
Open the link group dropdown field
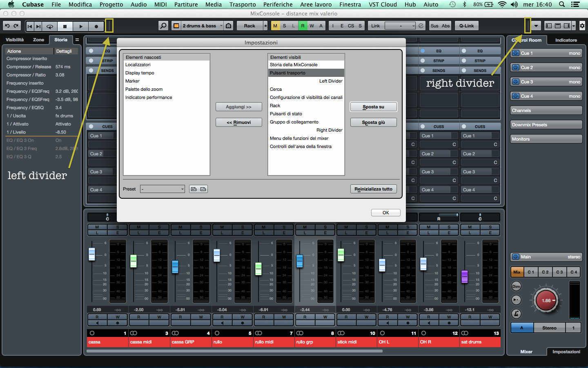point(400,26)
